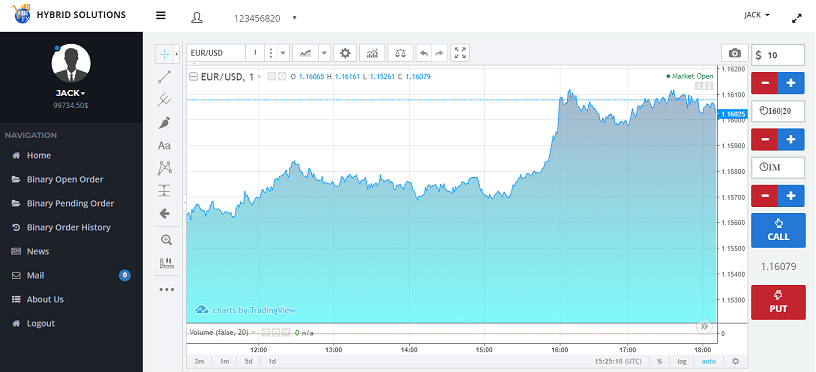The width and height of the screenshot is (816, 372).
Task: Activate the zoom-in magnifier tool
Action: [x=167, y=240]
